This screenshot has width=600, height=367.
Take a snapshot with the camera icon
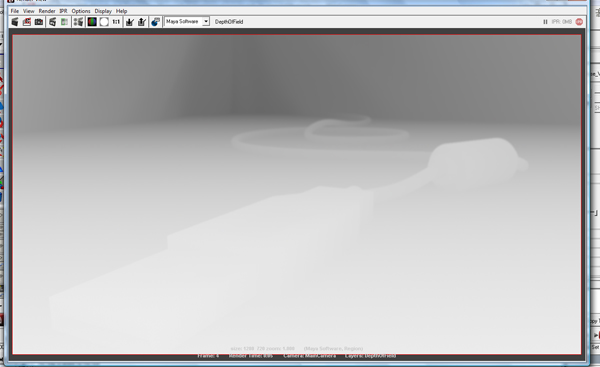[39, 22]
